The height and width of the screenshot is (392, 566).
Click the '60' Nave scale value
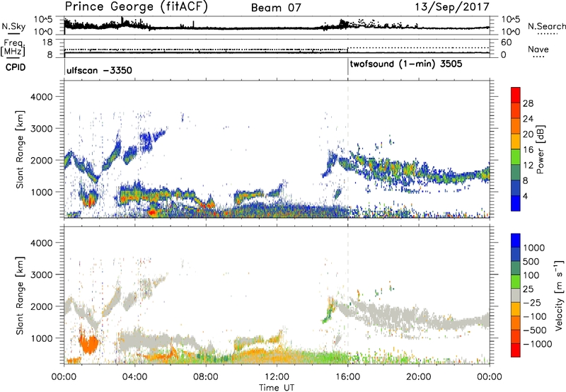coord(507,42)
